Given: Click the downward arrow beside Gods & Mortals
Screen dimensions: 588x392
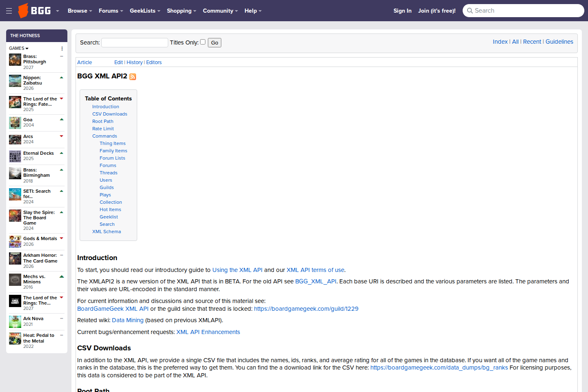Looking at the screenshot, I should click(x=62, y=238).
